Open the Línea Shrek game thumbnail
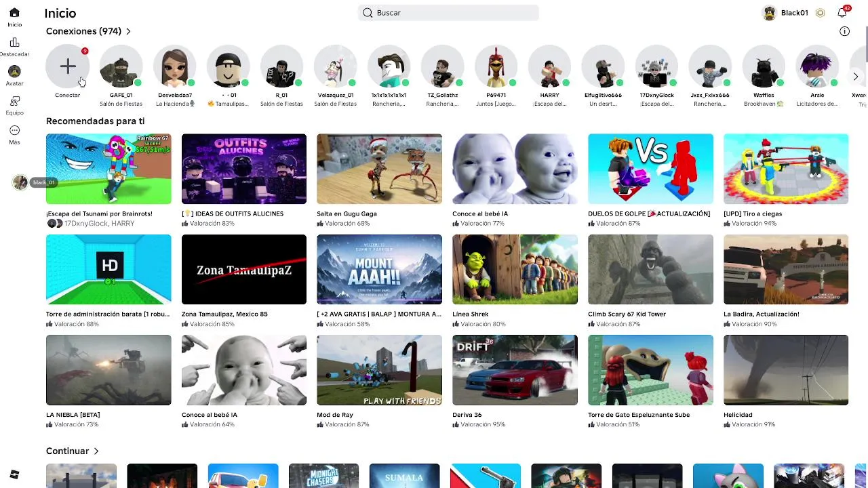Screen dimensions: 868x488 click(515, 270)
